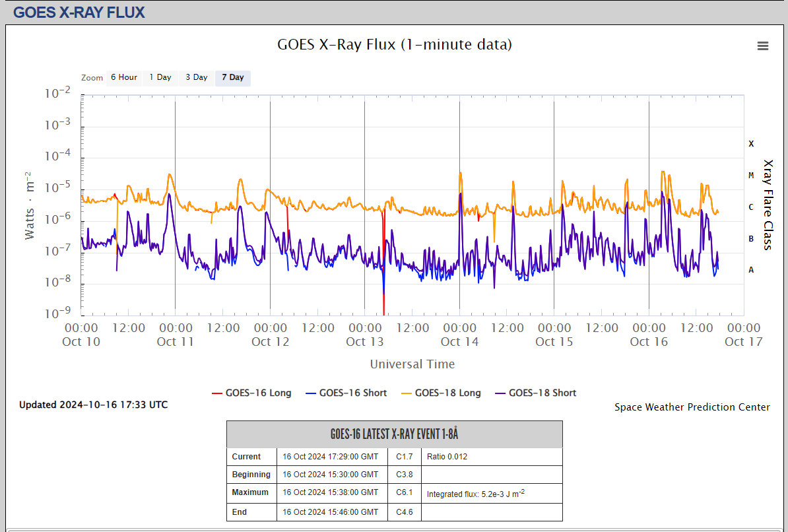
Task: Select the 1 Day zoom range
Action: (x=160, y=78)
